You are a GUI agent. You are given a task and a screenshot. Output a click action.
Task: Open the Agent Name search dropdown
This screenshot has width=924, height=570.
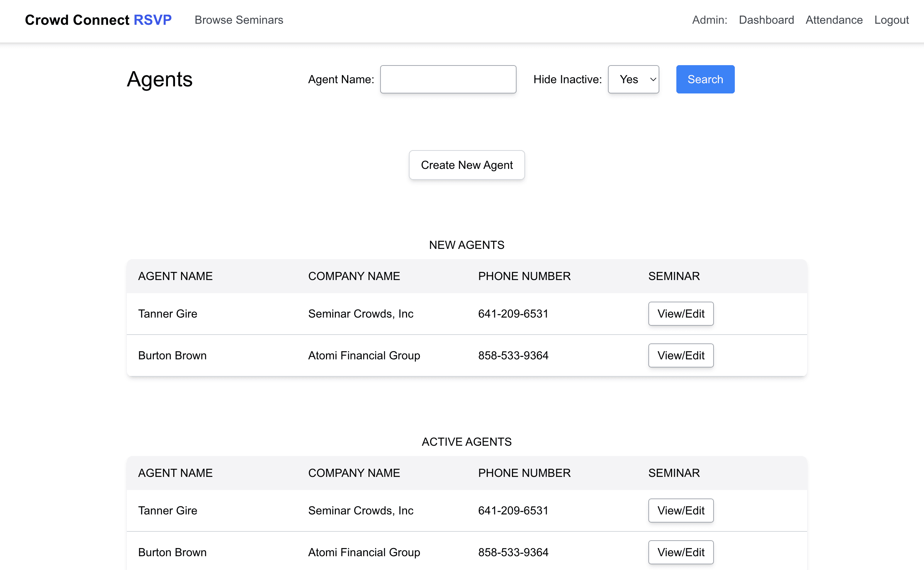click(449, 79)
